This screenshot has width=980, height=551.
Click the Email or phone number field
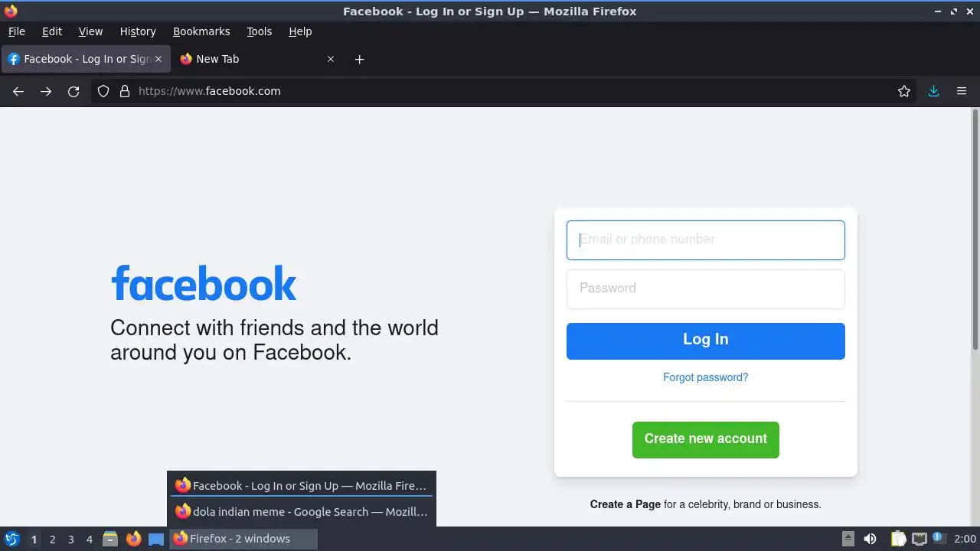706,240
